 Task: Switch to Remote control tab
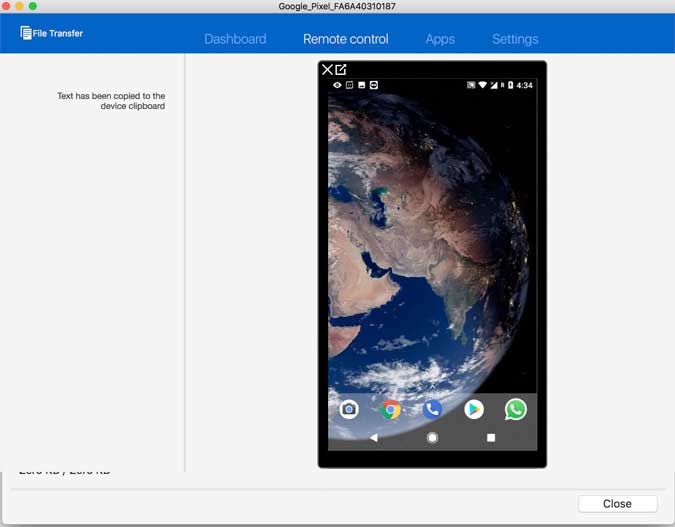[346, 39]
